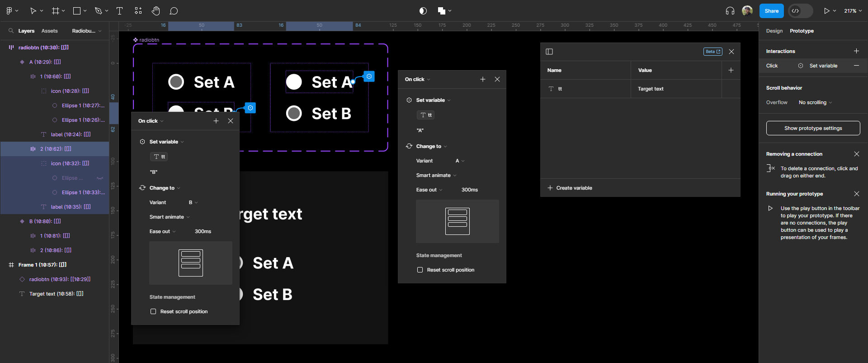Screen dimensions: 868x363
Task: Enable Reset scroll position in right popup
Action: (420, 270)
